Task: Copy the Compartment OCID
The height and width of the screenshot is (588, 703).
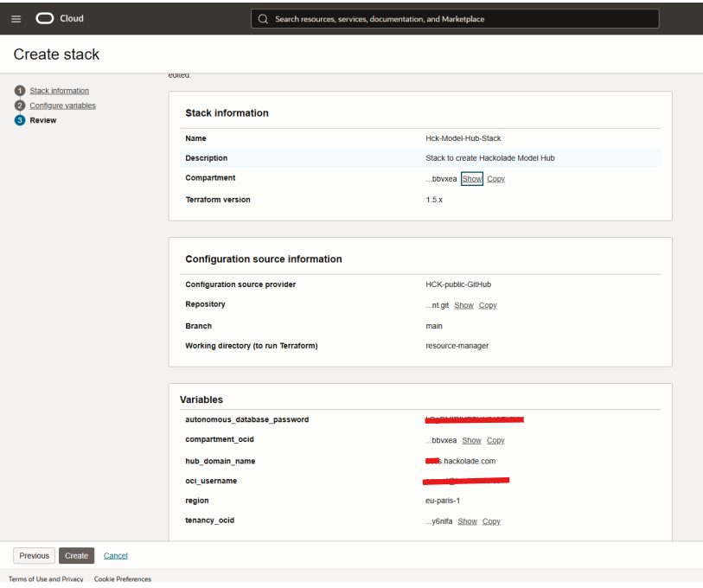Action: coord(495,179)
